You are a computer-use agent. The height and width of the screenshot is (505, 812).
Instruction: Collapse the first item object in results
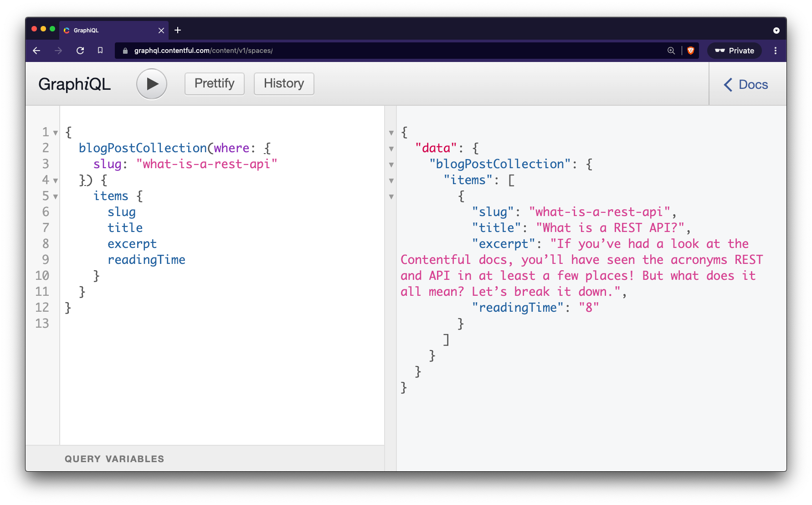click(x=391, y=197)
